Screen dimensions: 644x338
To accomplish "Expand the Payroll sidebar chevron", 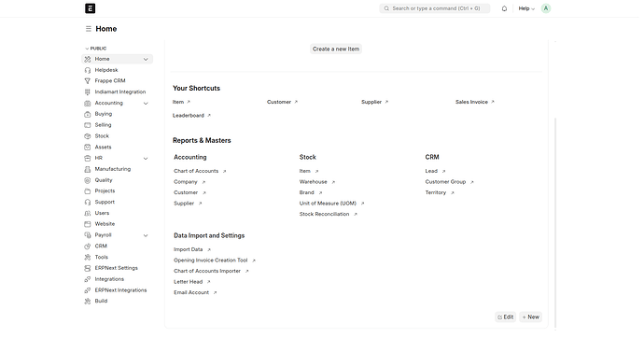I will coord(146,235).
